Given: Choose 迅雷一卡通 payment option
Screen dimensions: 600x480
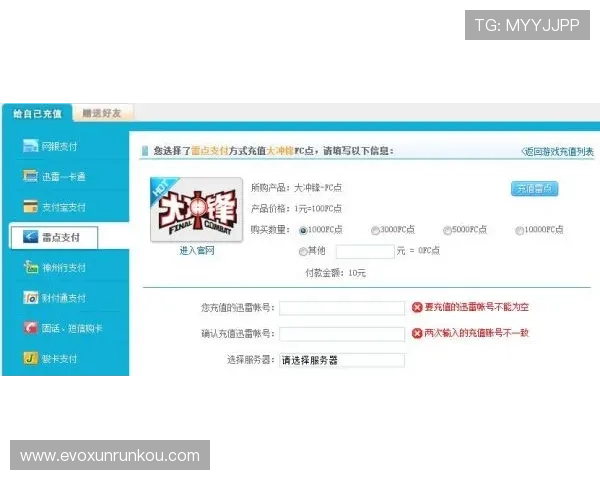Looking at the screenshot, I should [x=63, y=176].
